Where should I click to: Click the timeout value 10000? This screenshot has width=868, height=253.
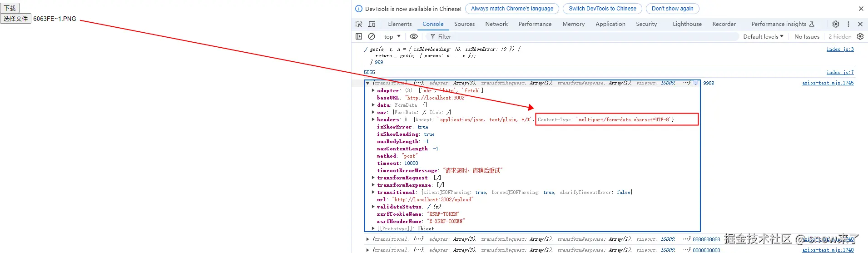(x=411, y=163)
